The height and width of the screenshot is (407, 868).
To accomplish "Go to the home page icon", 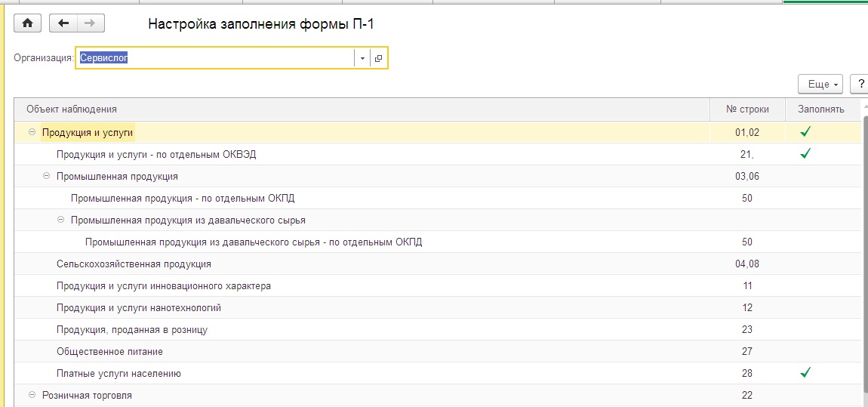I will pyautogui.click(x=27, y=23).
